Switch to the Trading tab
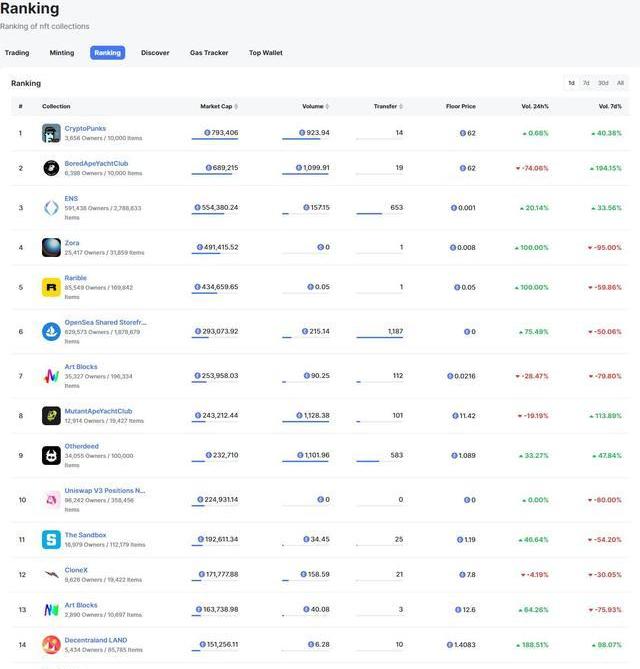Image resolution: width=640 pixels, height=669 pixels. coord(17,53)
